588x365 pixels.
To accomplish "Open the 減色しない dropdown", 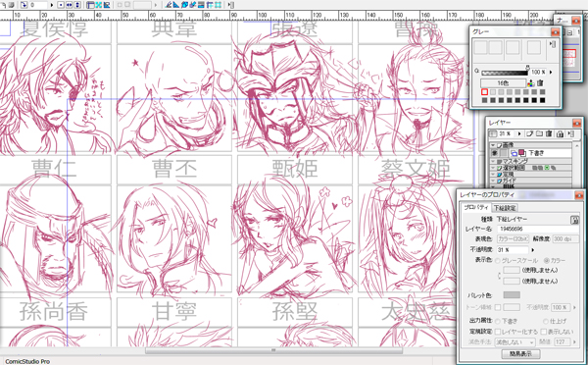I will coord(514,342).
